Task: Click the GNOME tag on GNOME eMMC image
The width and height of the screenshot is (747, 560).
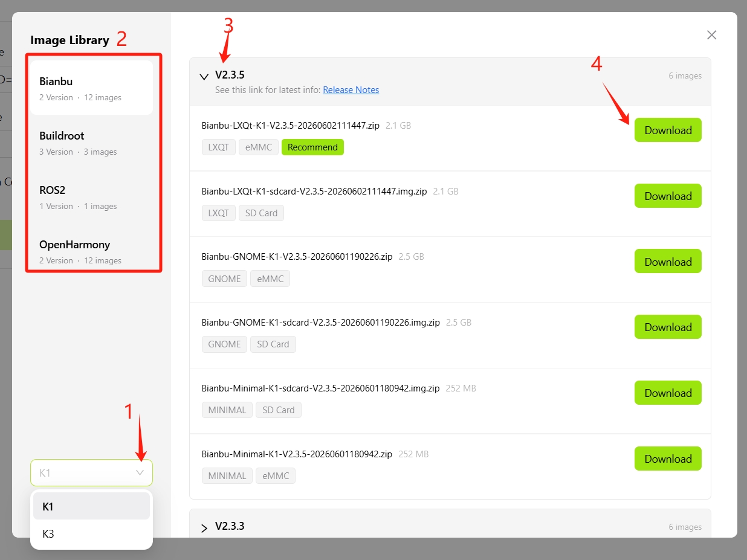Action: (224, 278)
